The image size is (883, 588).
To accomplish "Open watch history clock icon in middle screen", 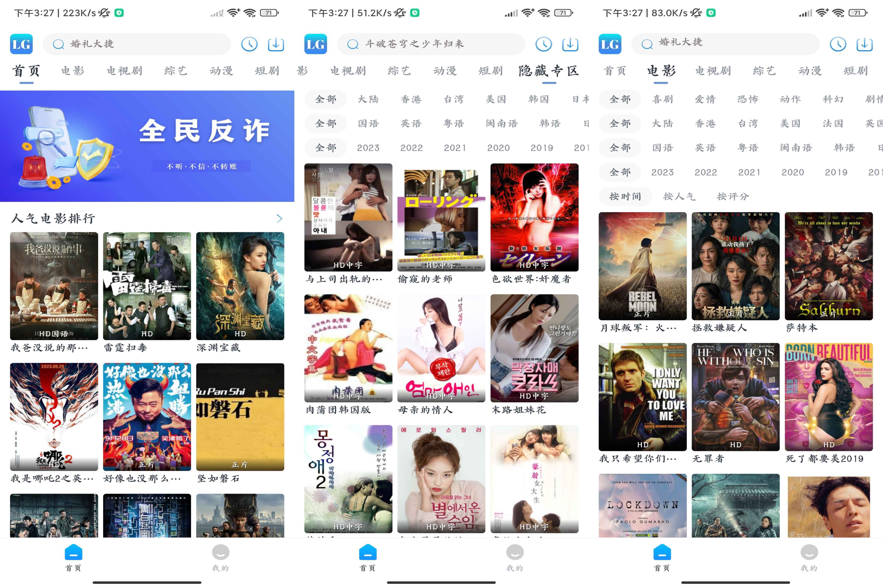I will click(x=543, y=44).
